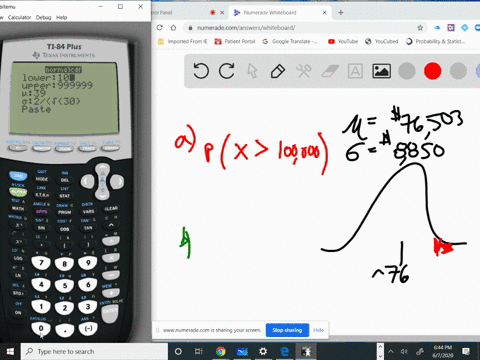
Task: Open the Debug menu
Action: pos(43,17)
